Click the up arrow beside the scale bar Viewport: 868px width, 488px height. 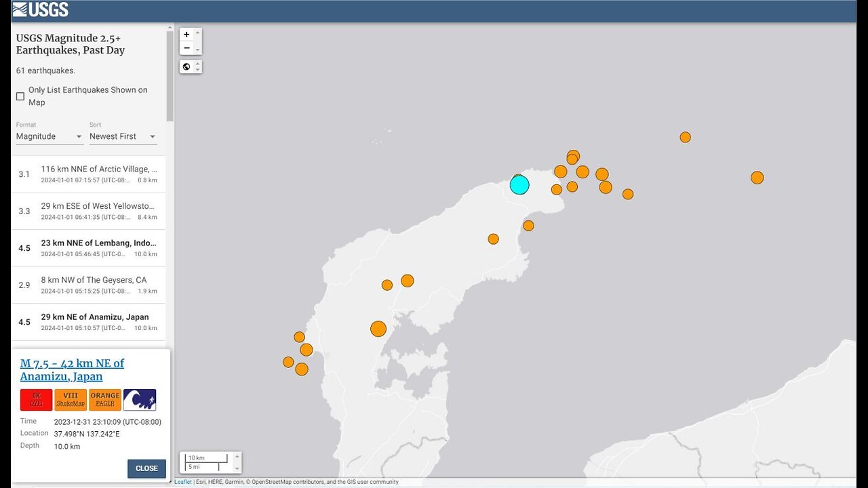(237, 456)
